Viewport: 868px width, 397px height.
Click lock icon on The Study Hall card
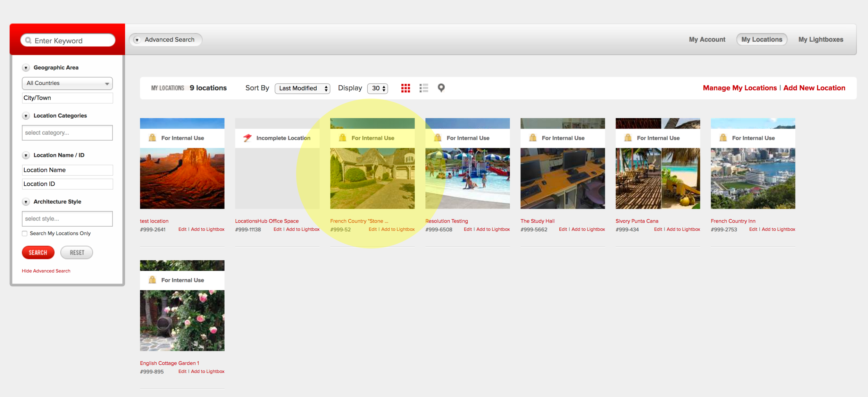pyautogui.click(x=533, y=138)
